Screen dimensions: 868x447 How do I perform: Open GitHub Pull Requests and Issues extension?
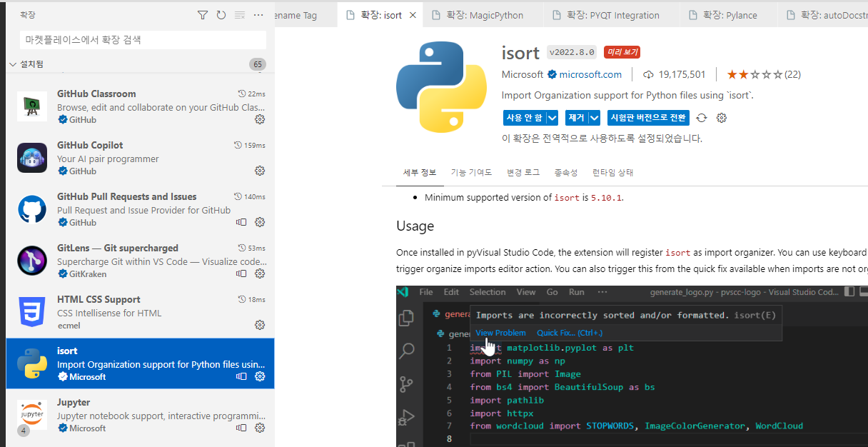(140, 209)
